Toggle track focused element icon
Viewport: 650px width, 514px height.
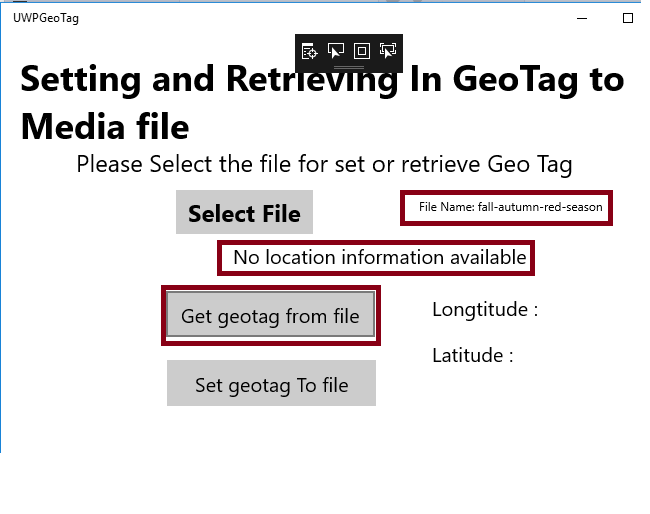tap(388, 51)
